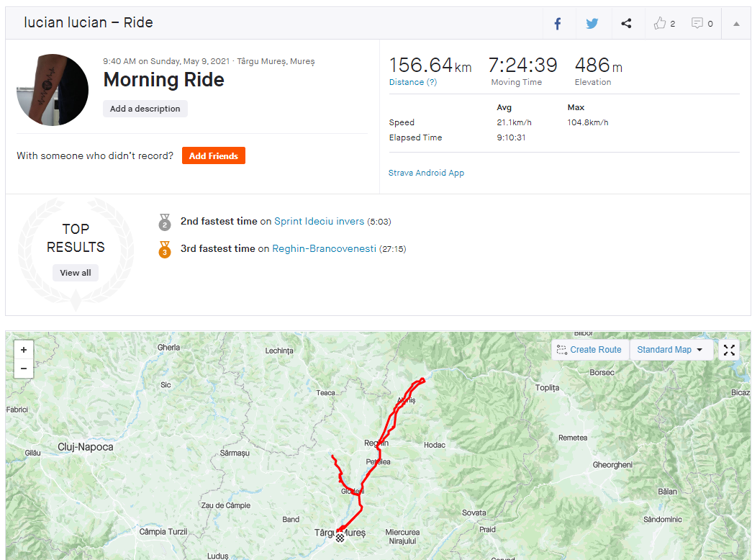Zoom in on the map
The image size is (752, 560).
24,350
